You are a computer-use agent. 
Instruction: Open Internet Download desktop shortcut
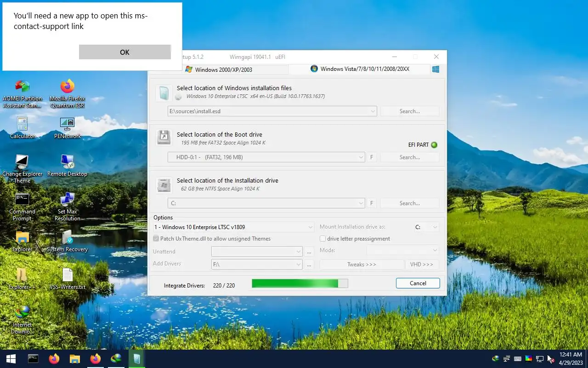point(22,320)
